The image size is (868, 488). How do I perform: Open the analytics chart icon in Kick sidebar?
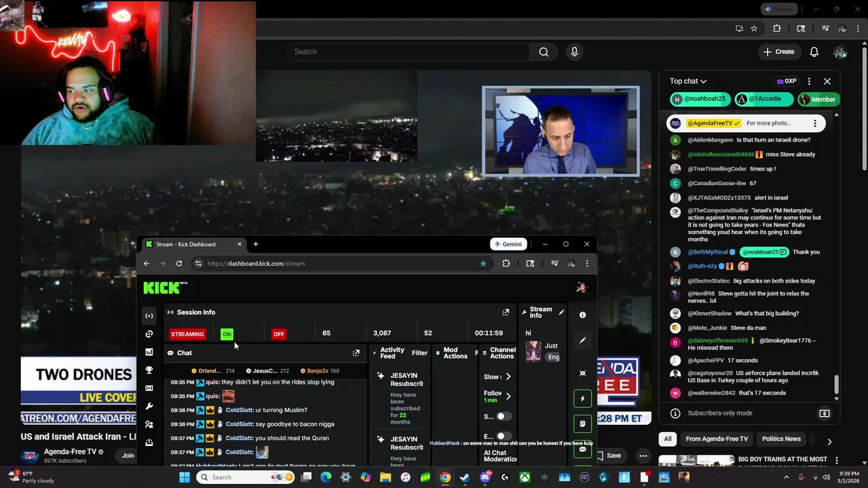click(149, 352)
